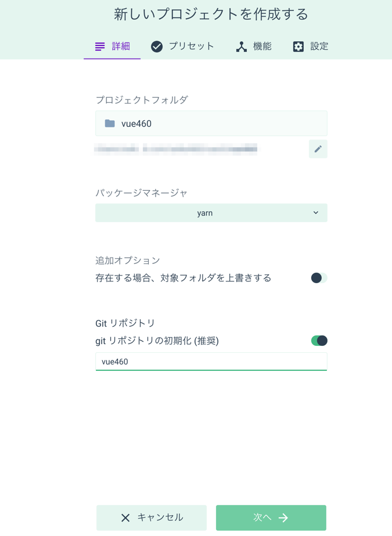Click the 存在する場合、対象フォルダを上書きする label
The height and width of the screenshot is (536, 392).
pyautogui.click(x=184, y=278)
